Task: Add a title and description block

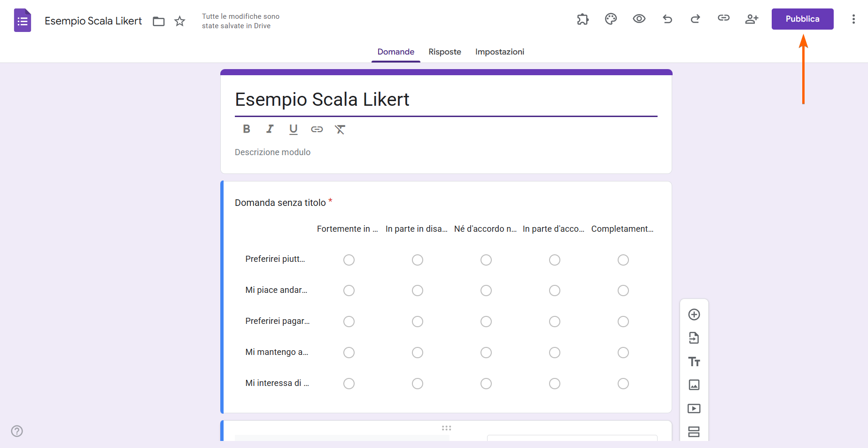Action: (694, 361)
